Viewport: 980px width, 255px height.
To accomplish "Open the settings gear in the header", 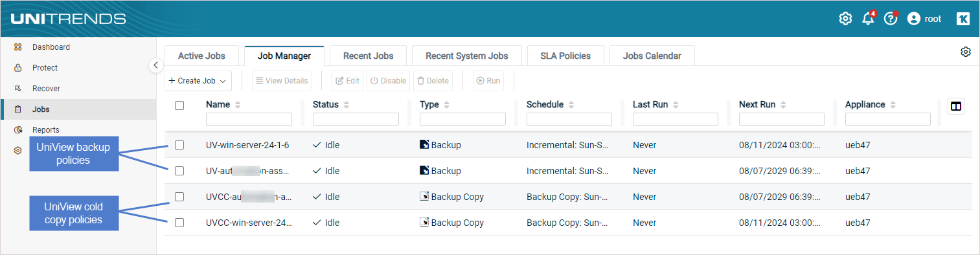I will (x=845, y=19).
